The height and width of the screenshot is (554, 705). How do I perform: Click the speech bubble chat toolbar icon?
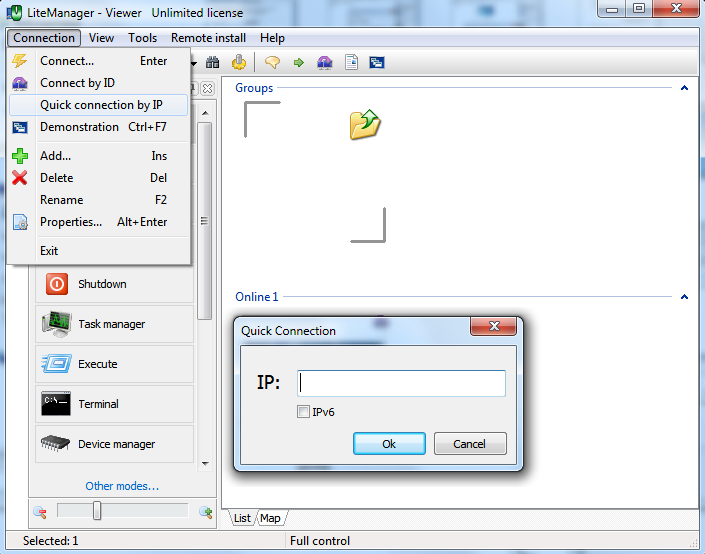272,62
